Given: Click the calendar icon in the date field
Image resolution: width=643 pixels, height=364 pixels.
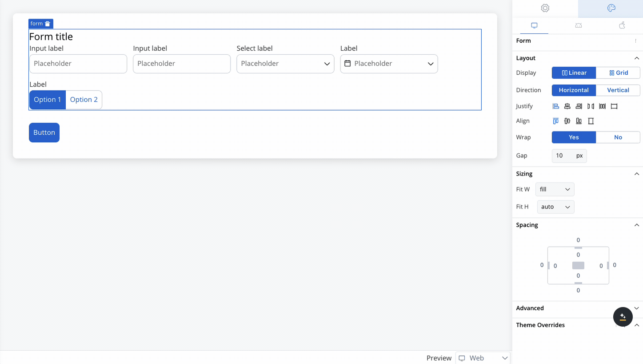Looking at the screenshot, I should (348, 64).
